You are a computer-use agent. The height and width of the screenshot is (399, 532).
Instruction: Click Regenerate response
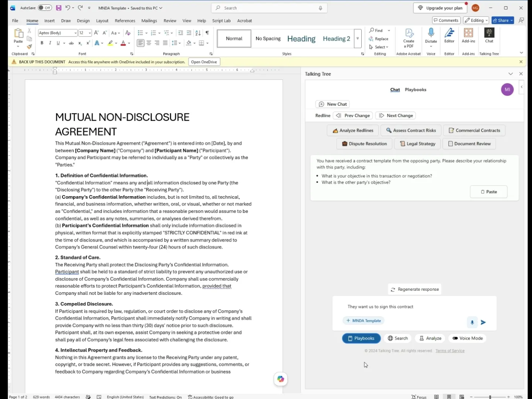(415, 289)
